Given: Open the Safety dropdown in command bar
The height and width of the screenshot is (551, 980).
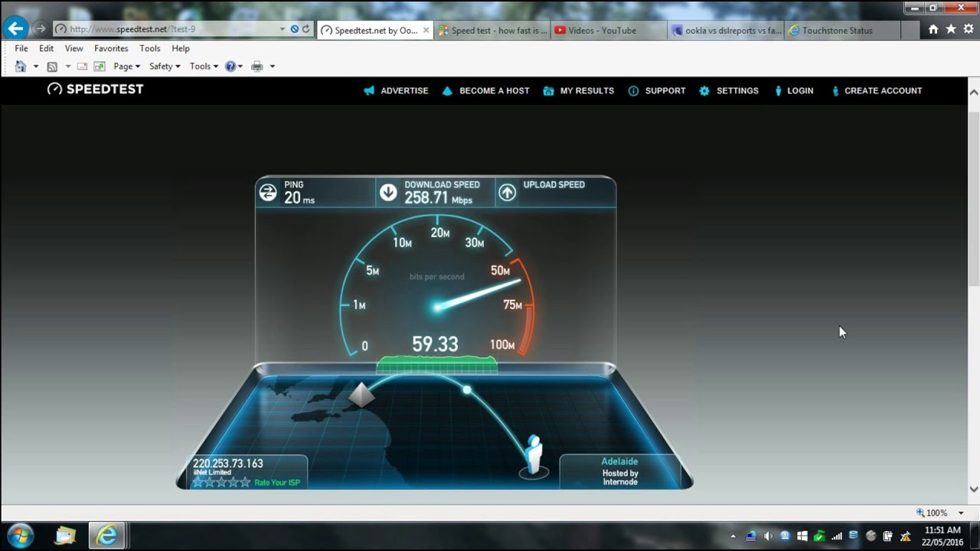Looking at the screenshot, I should point(165,67).
